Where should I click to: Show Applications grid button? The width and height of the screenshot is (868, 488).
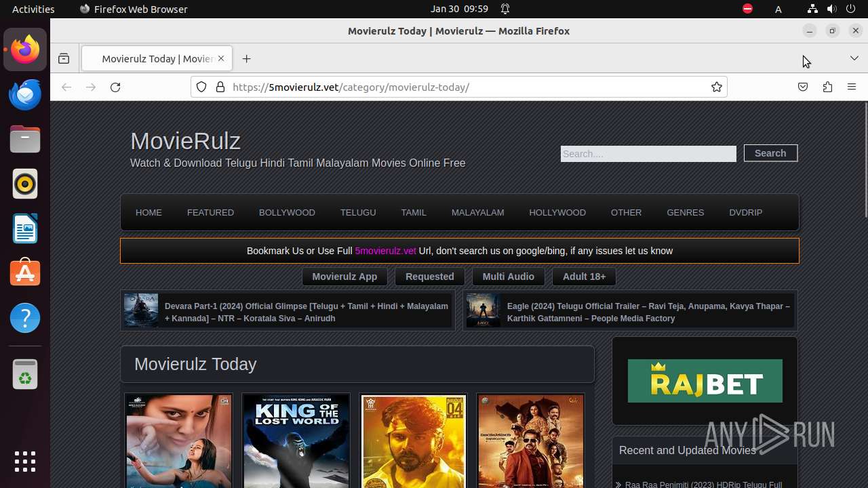coord(25,462)
